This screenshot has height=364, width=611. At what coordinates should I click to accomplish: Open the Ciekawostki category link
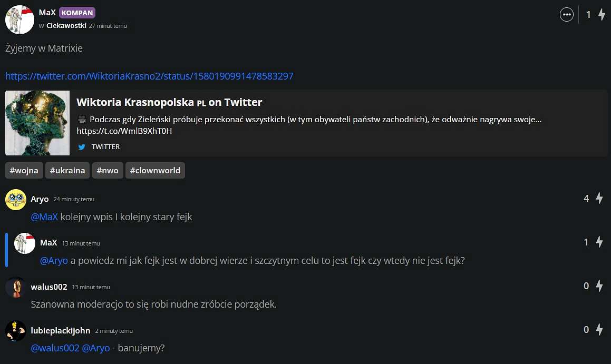66,26
